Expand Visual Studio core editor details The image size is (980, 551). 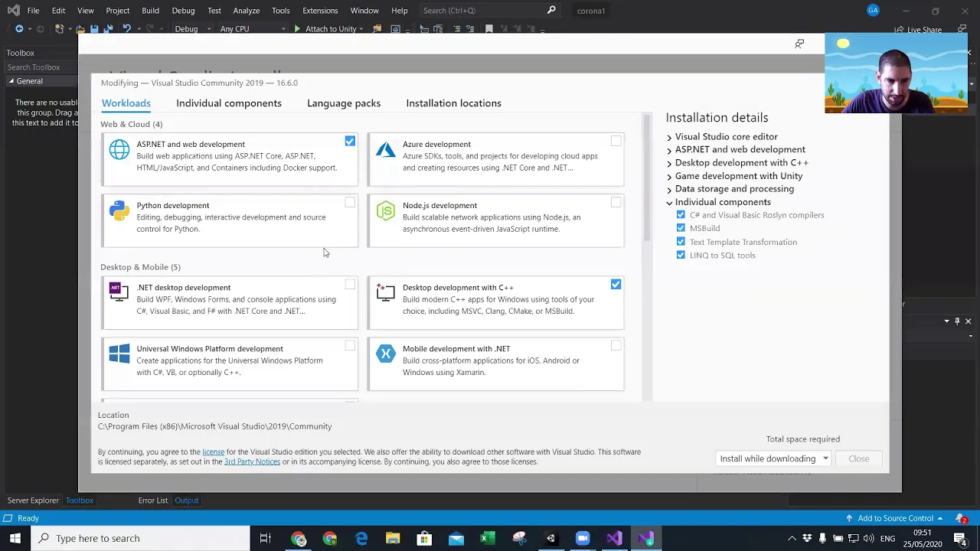coord(669,137)
